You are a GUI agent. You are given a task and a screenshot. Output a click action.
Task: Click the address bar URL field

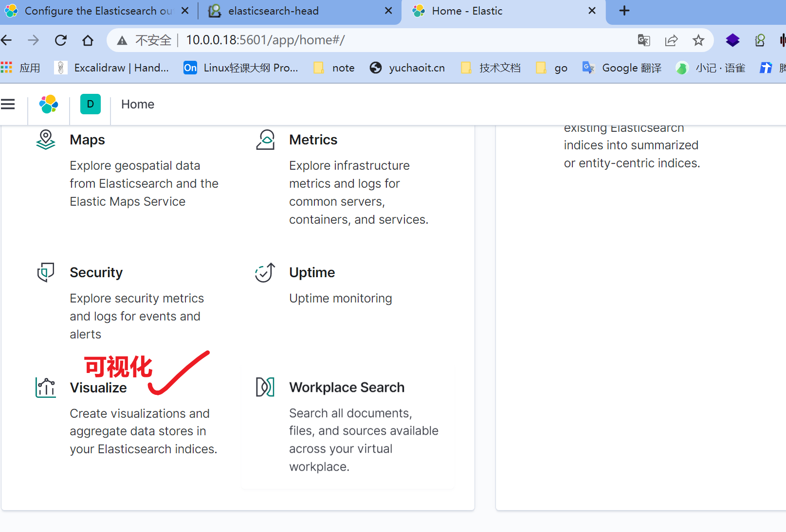coord(389,40)
